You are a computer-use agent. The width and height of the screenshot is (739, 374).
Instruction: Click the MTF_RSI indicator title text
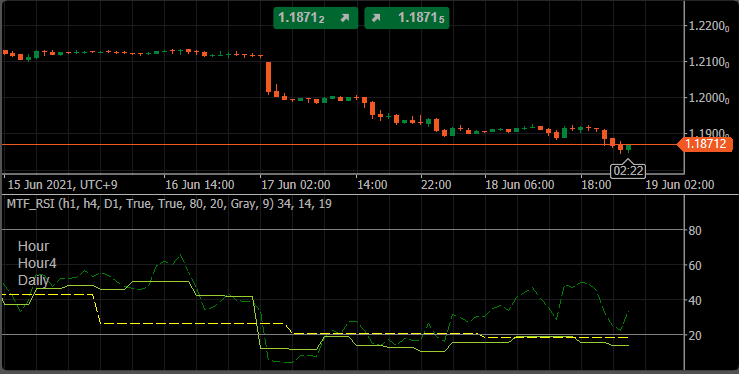pos(169,204)
